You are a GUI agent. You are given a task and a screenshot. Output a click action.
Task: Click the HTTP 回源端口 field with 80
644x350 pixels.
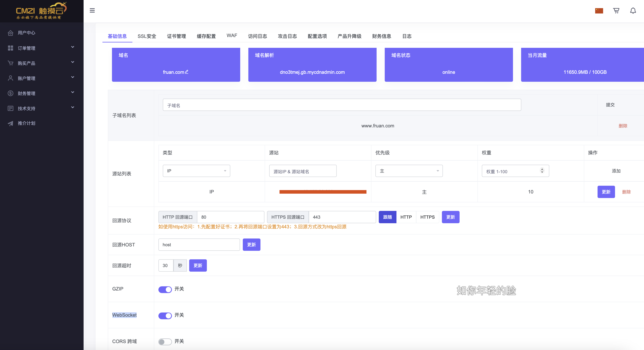[230, 217]
